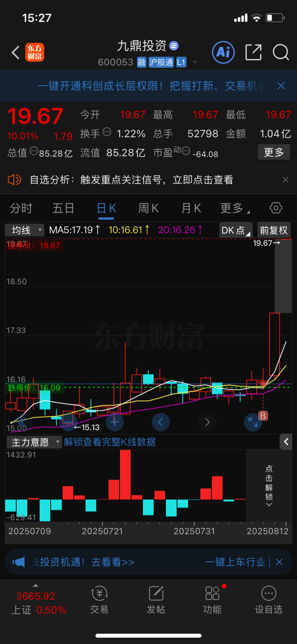Close the bottom promo banner
Screen dimensions: 297x644
[x=279, y=562]
